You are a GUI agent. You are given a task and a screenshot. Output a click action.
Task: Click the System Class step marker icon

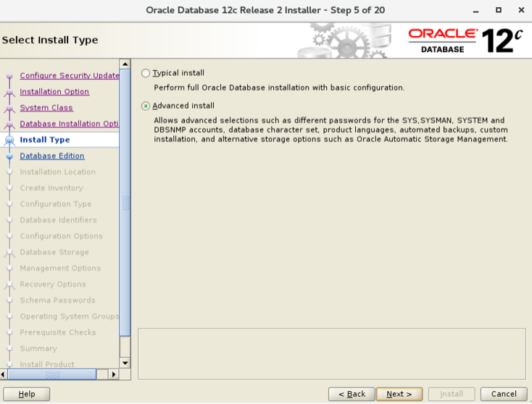[x=9, y=109]
